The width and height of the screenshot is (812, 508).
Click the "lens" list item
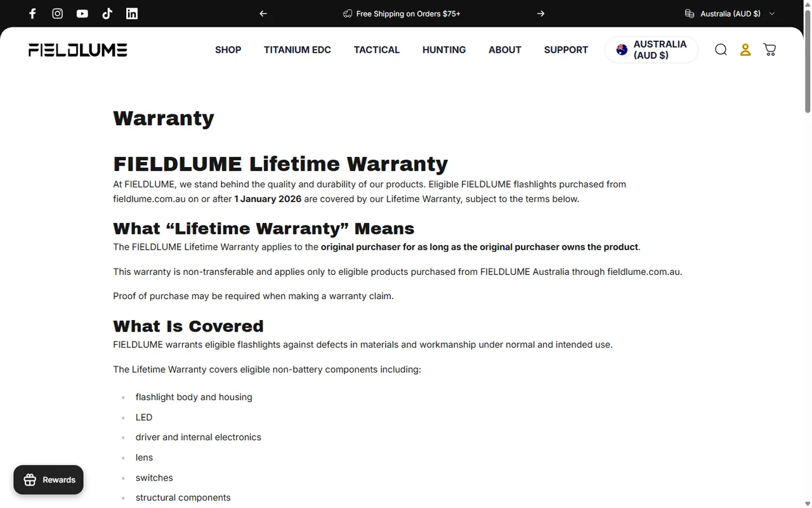click(144, 457)
